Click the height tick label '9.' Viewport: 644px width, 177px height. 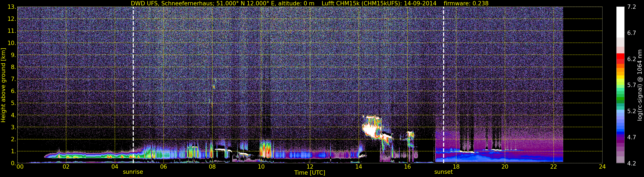tap(13, 55)
